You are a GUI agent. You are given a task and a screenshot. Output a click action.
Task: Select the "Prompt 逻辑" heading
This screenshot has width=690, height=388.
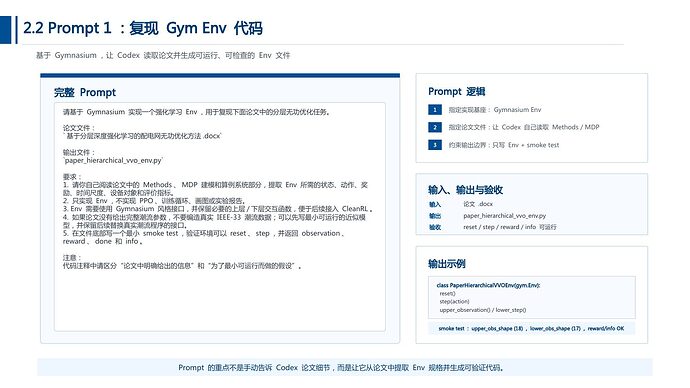tap(457, 92)
